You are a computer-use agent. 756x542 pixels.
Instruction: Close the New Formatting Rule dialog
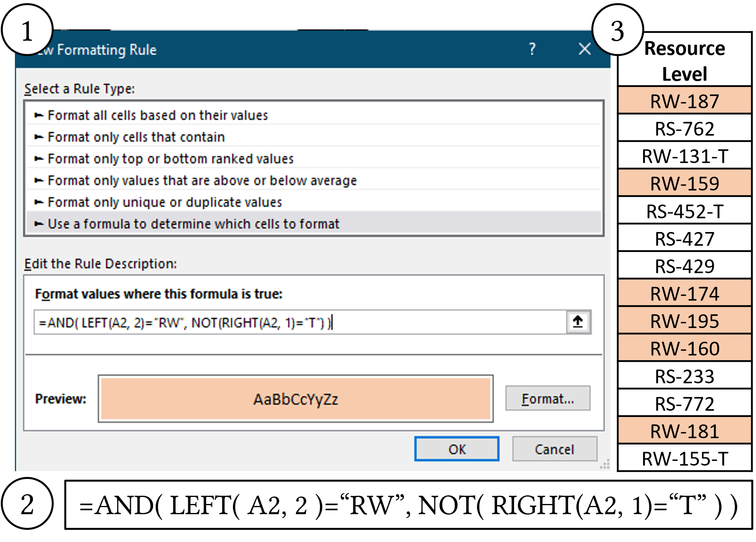point(584,49)
